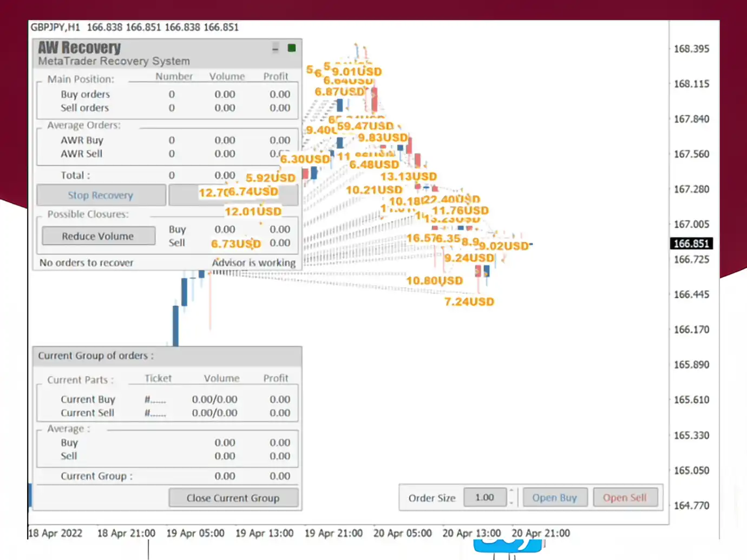Click the 20 Apr 21:00 time axis label
This screenshot has width=747, height=560.
[540, 533]
